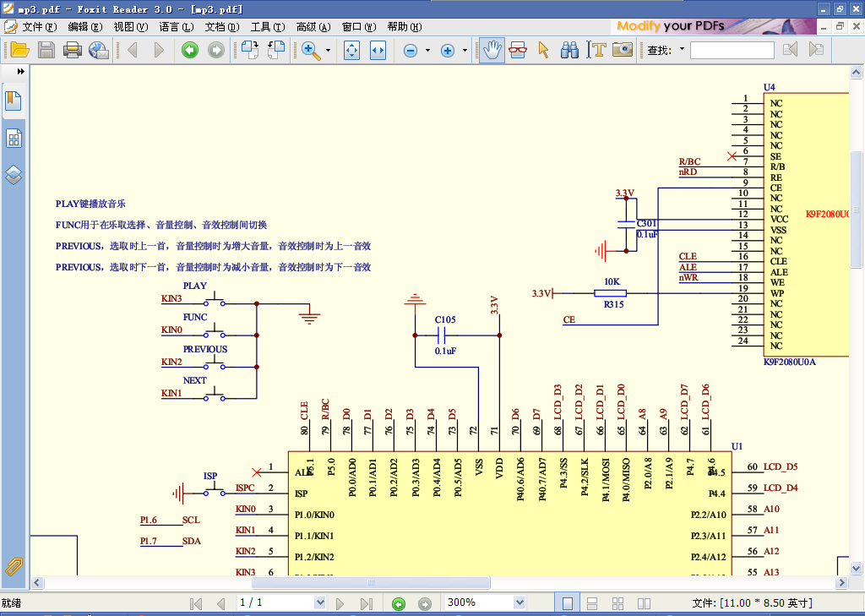Fit the whole page in the window
Viewport: 865px width, 616px height.
point(351,50)
